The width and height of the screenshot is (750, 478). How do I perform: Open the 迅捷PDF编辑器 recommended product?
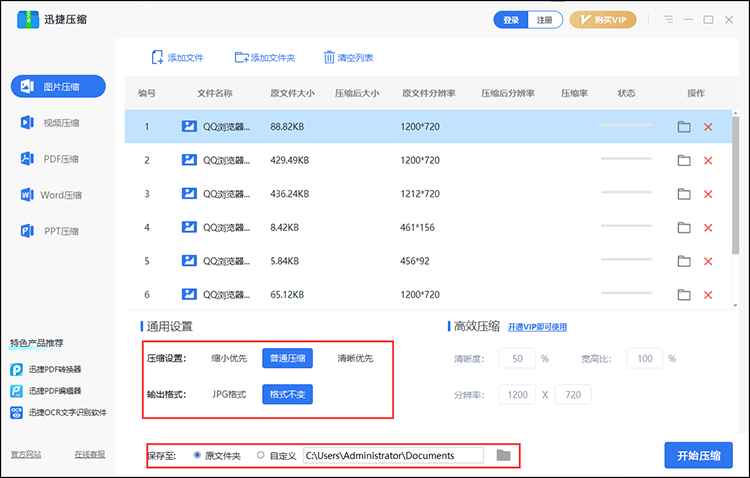pyautogui.click(x=46, y=391)
